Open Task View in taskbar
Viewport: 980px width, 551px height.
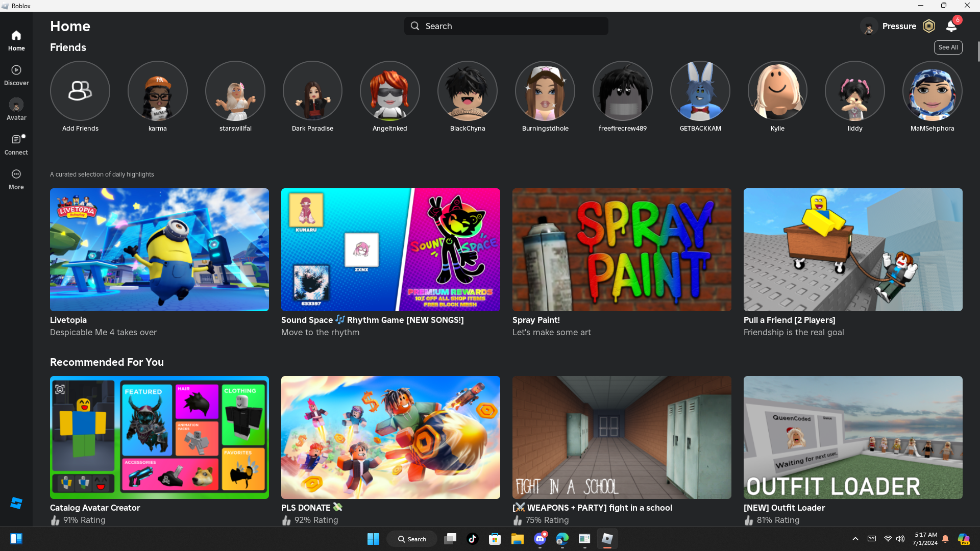450,539
